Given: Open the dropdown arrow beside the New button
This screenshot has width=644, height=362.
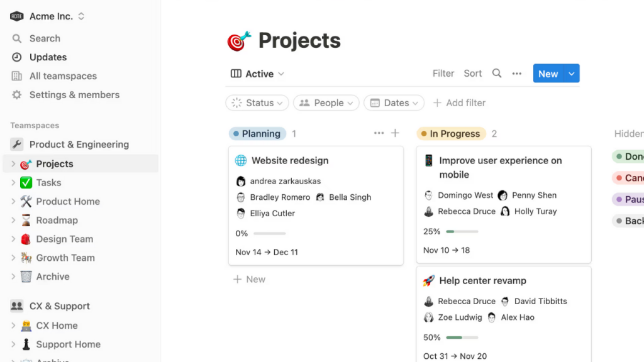Looking at the screenshot, I should [572, 74].
